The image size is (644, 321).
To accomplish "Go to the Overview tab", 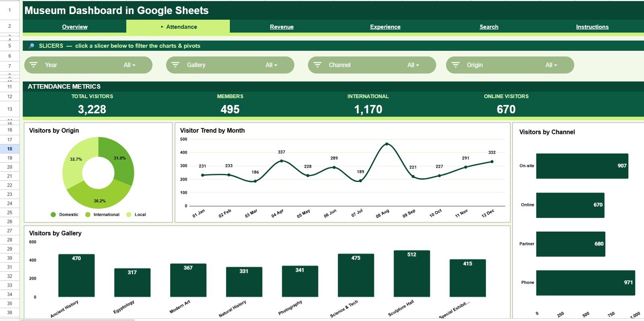I will pos(75,27).
